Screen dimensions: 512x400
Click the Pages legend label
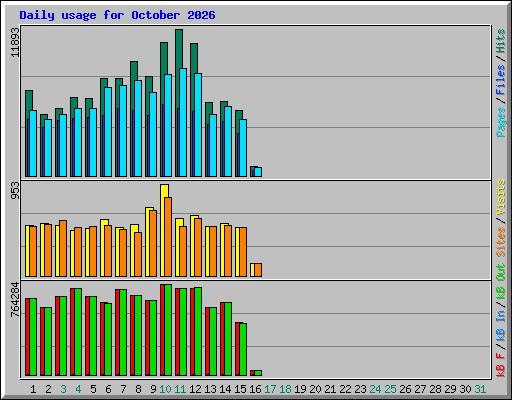pyautogui.click(x=501, y=122)
